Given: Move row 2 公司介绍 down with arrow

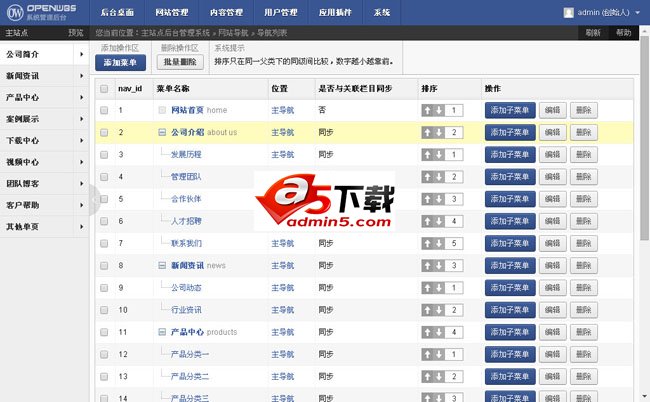Looking at the screenshot, I should pos(439,133).
